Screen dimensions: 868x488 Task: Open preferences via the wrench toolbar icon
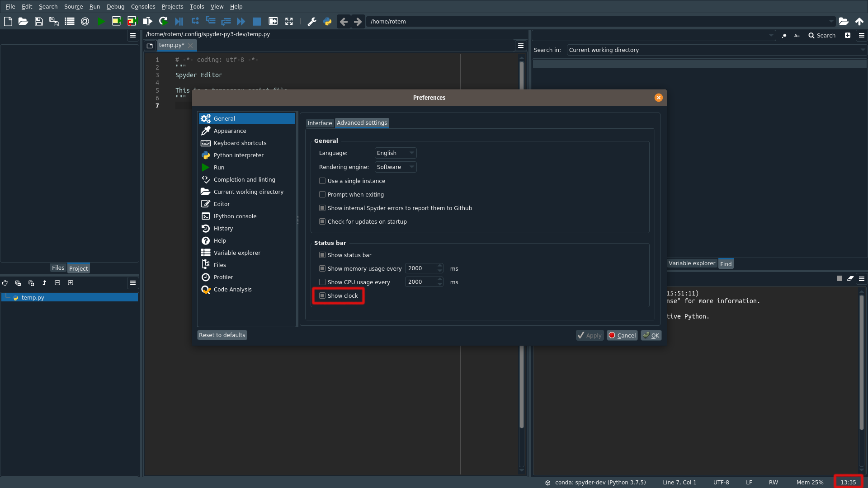click(x=312, y=21)
